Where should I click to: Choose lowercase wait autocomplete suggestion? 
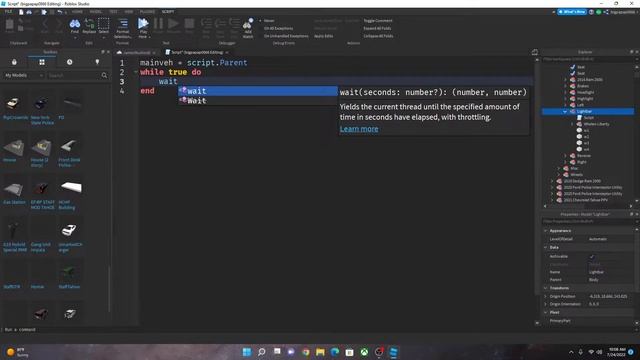point(258,91)
